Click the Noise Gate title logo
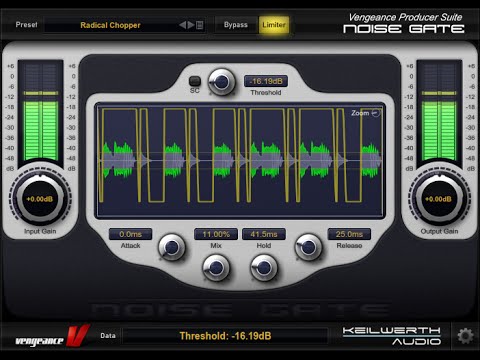The image size is (480, 360). [x=404, y=29]
